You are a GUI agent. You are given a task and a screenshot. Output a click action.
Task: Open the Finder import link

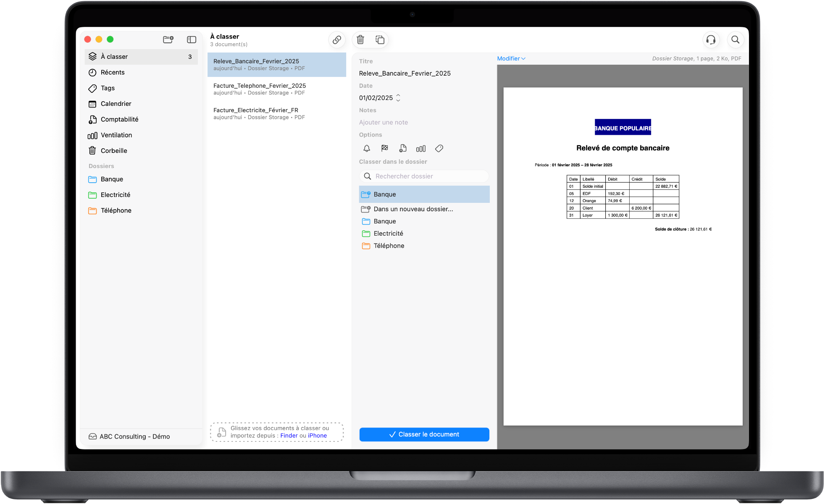click(289, 436)
